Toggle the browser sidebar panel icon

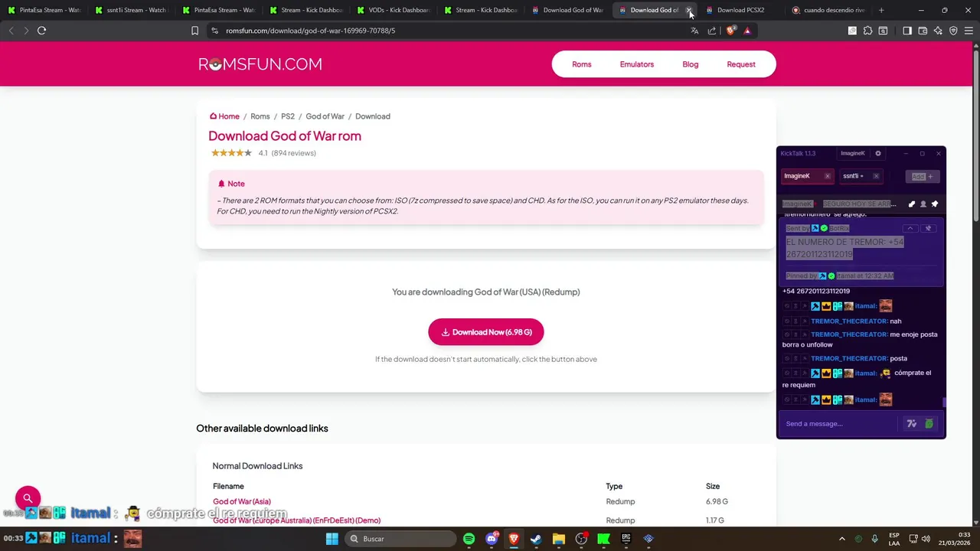click(907, 31)
